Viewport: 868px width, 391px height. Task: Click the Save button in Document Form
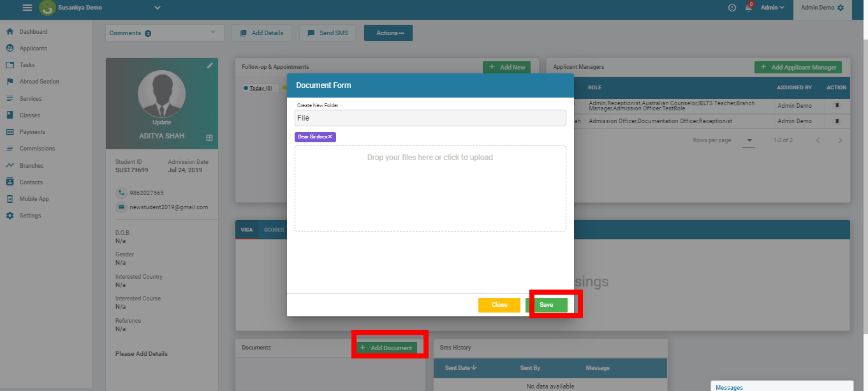click(547, 304)
